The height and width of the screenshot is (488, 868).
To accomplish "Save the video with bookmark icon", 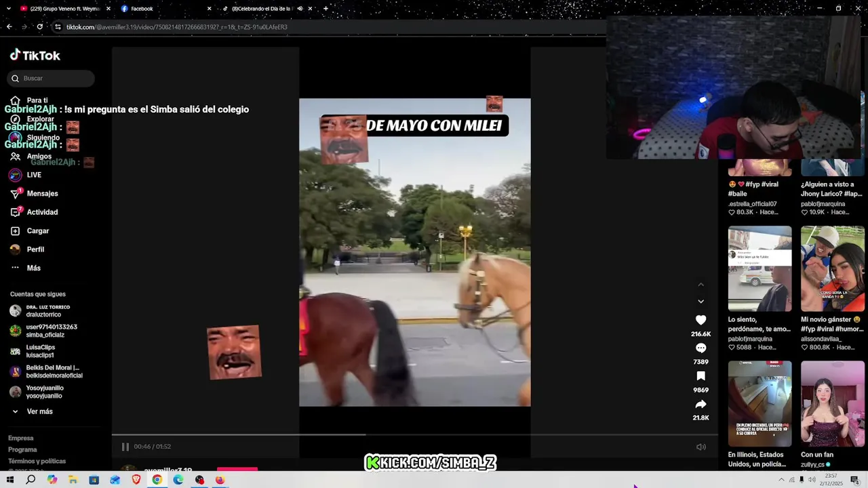I will click(701, 376).
